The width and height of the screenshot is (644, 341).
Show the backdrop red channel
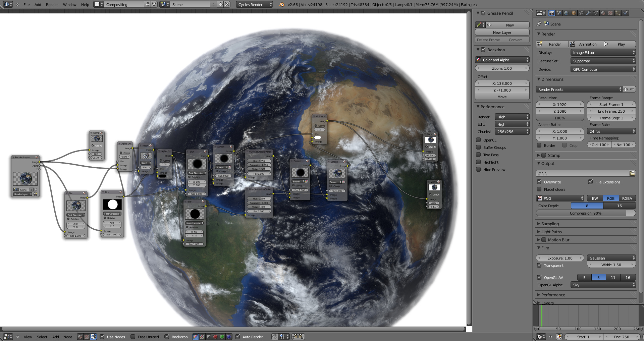point(215,337)
